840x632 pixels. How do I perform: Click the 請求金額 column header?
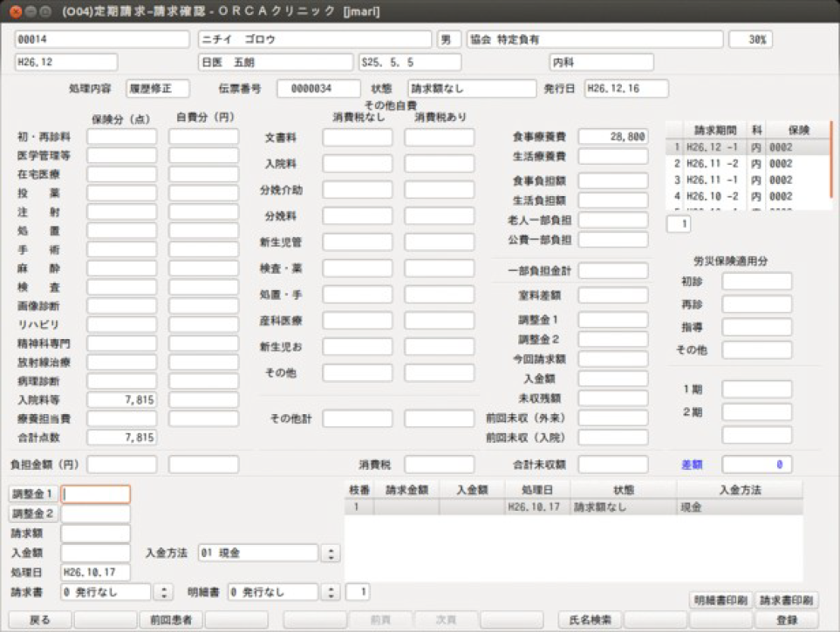406,490
